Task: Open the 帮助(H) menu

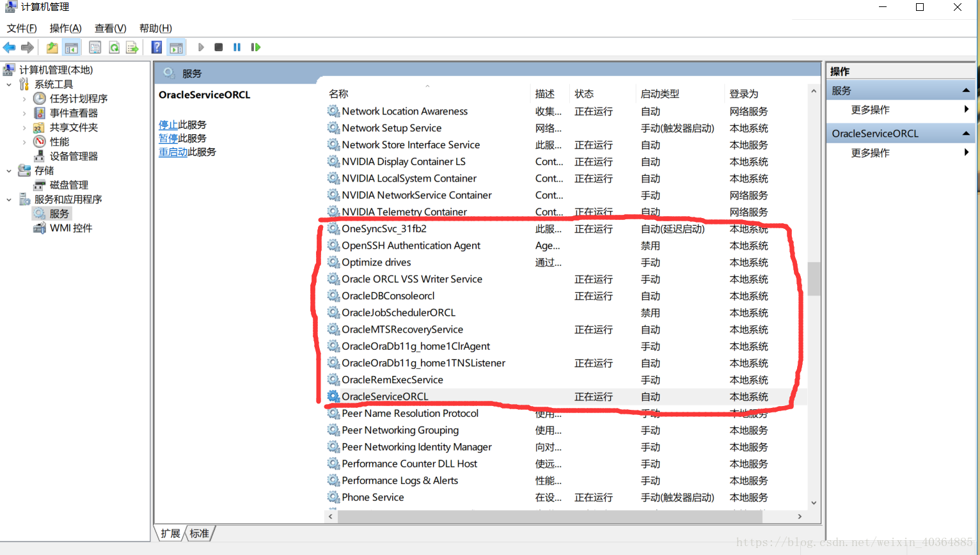Action: click(x=156, y=28)
